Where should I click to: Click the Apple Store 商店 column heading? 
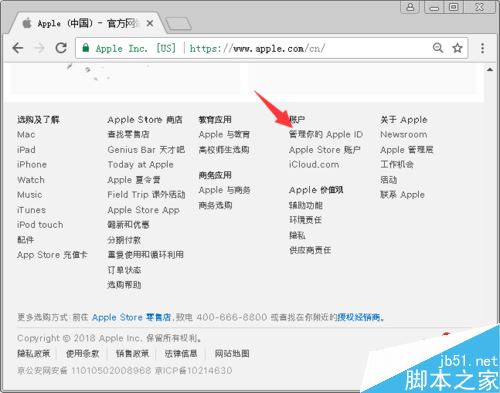[145, 120]
